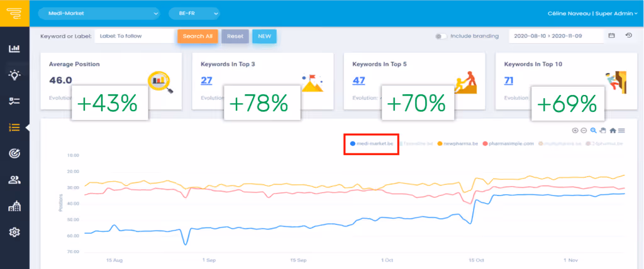Screen dimensions: 644x269
Task: Click the date range field 2020-08-10 > 2020-11-09
Action: pyautogui.click(x=556, y=36)
